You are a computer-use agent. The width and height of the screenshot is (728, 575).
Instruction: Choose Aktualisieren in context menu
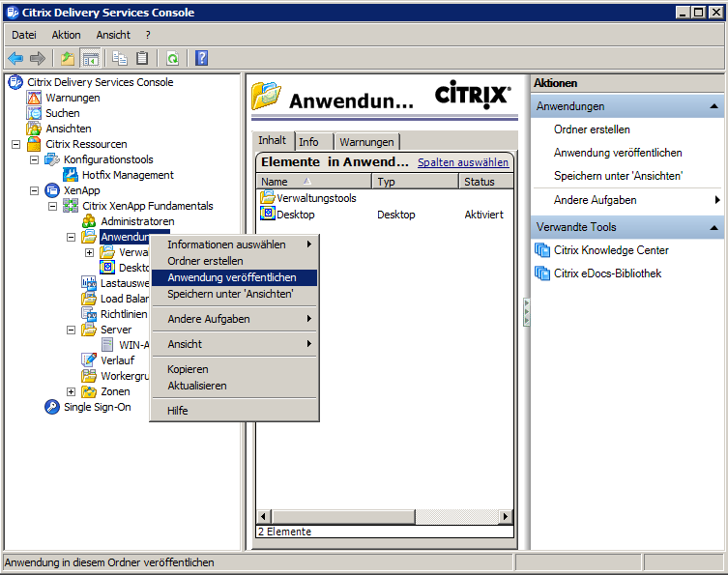[235, 386]
